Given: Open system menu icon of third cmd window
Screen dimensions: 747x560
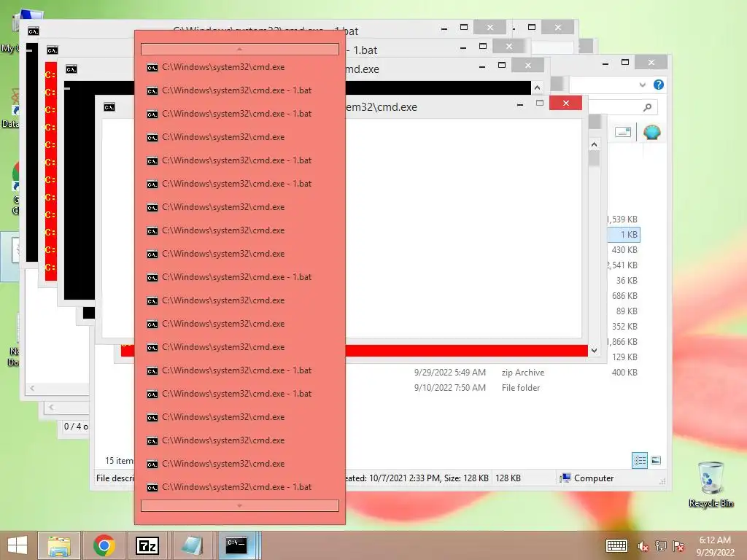Looking at the screenshot, I should (71, 69).
